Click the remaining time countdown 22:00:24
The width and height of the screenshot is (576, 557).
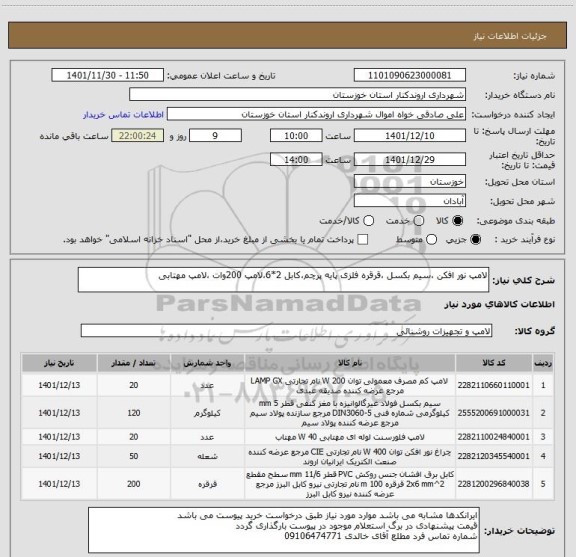[138, 136]
